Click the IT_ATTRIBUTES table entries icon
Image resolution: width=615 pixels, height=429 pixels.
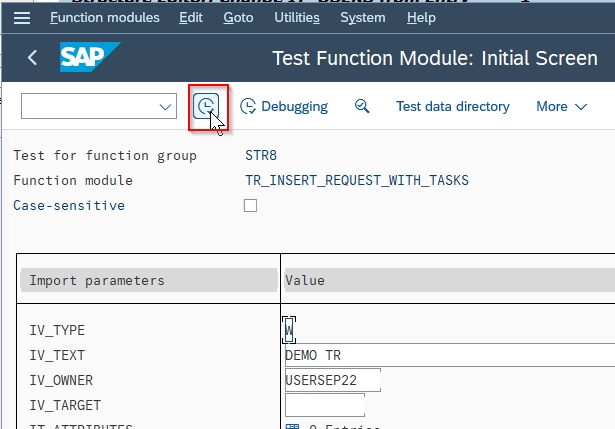coord(292,427)
